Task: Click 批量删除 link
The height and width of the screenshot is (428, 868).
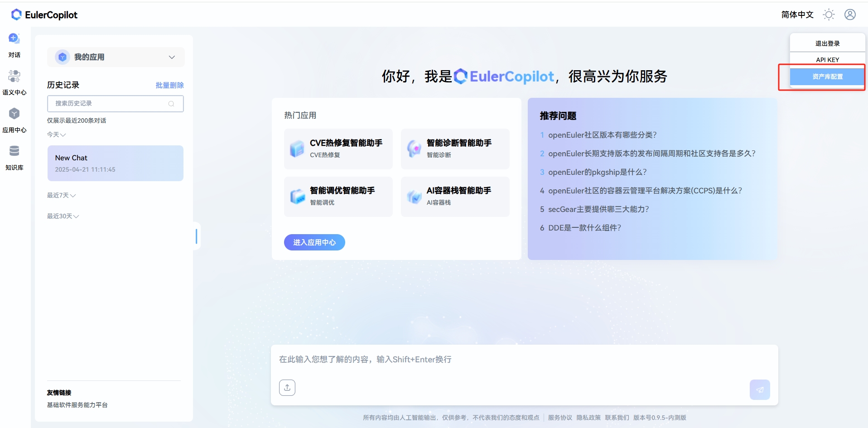Action: click(x=170, y=85)
